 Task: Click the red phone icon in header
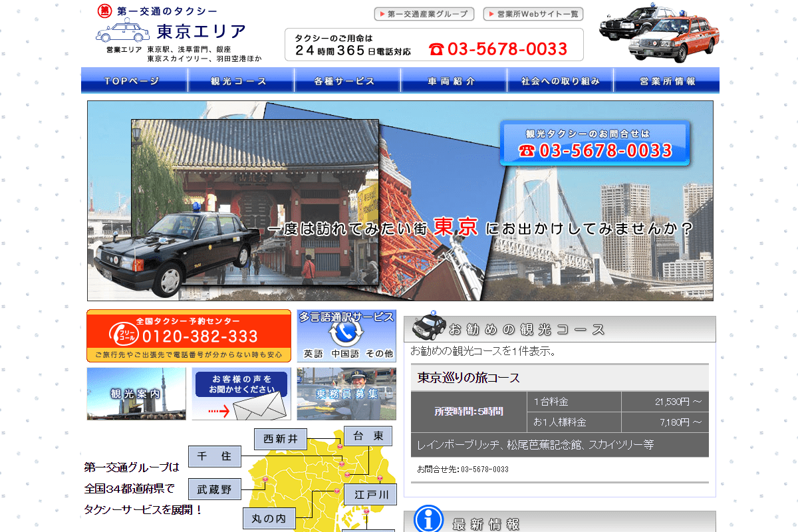coord(436,49)
